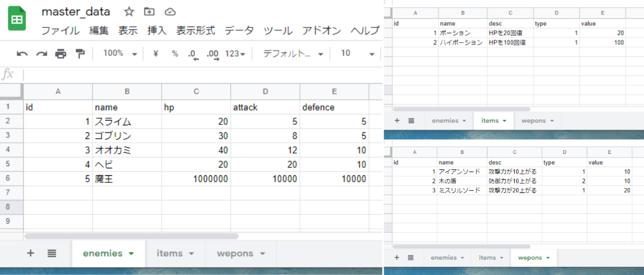Open the アドオン menu
The image size is (644, 275).
321,31
